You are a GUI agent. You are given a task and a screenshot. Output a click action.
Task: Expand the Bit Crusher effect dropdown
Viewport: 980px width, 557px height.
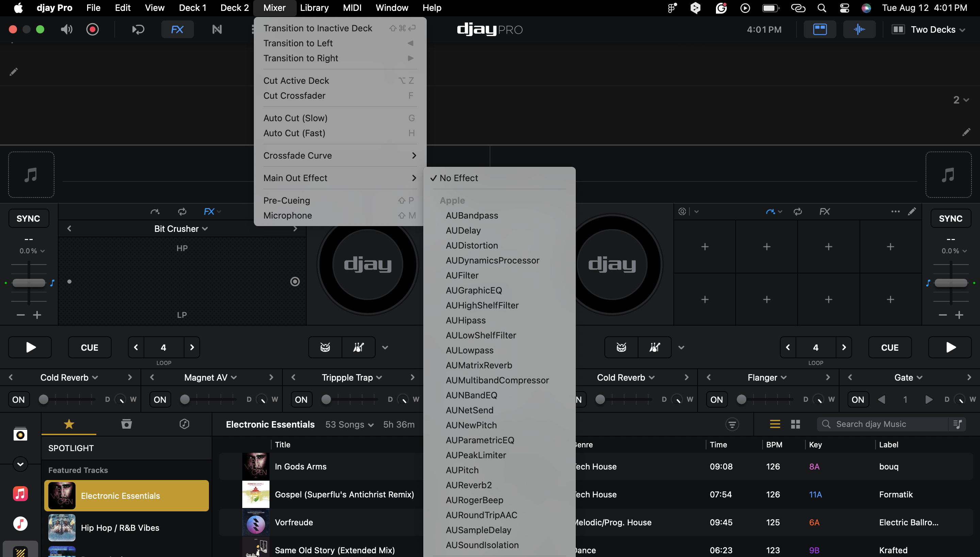(181, 229)
